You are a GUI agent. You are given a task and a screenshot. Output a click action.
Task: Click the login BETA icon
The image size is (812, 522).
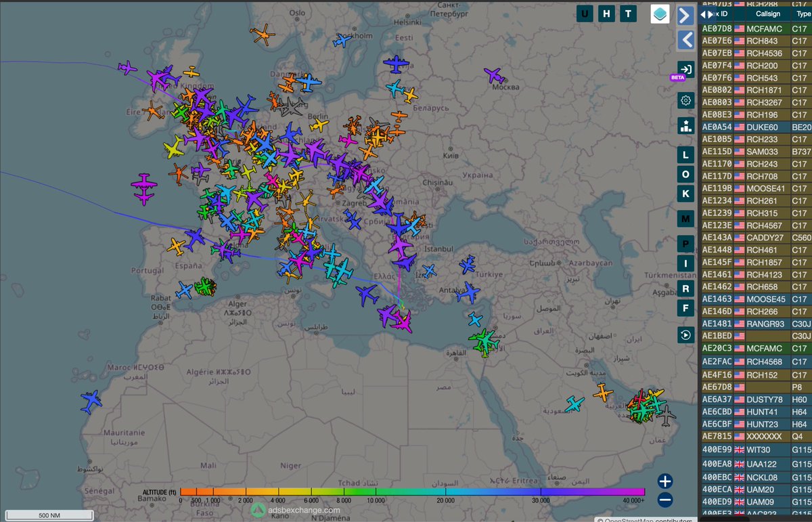685,69
